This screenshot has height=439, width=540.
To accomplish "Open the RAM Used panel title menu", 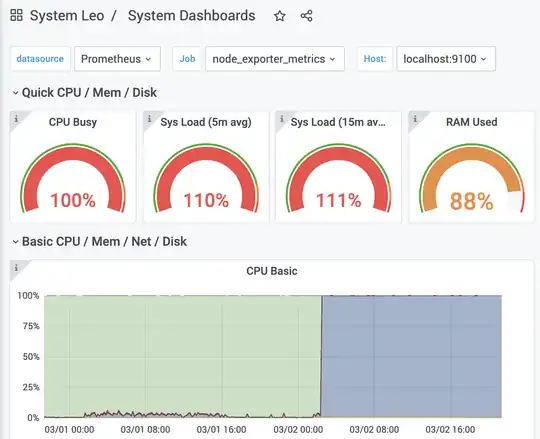I will 471,122.
